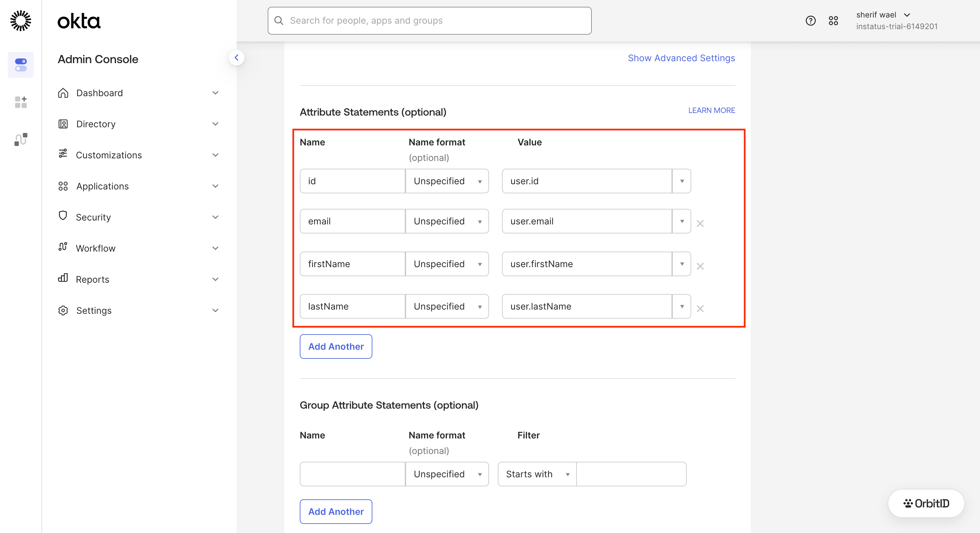The height and width of the screenshot is (533, 980).
Task: Click Show Advanced Settings link
Action: point(681,58)
